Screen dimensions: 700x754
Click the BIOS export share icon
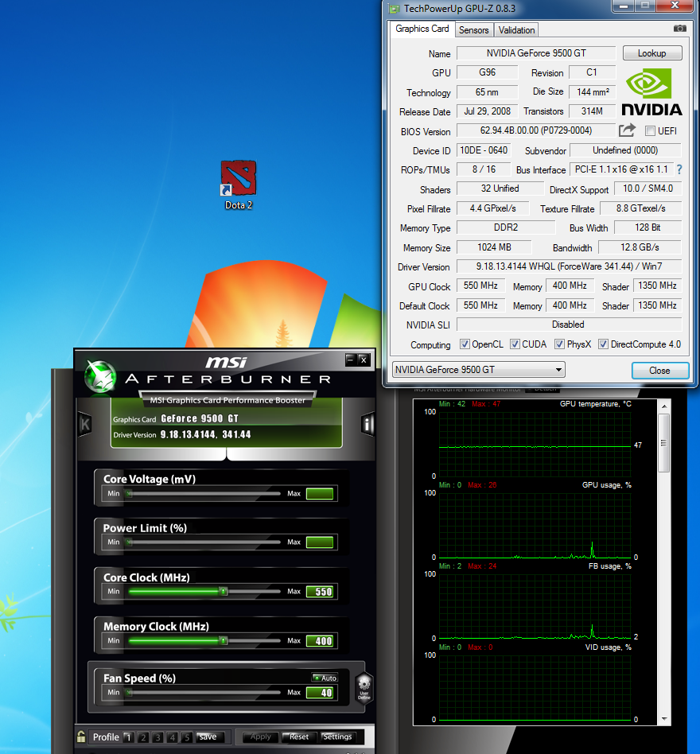(x=627, y=130)
